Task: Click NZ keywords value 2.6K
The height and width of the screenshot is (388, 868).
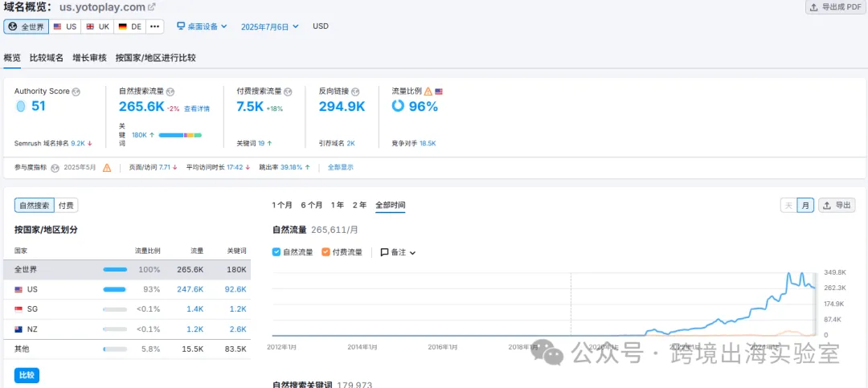Action: tap(238, 329)
